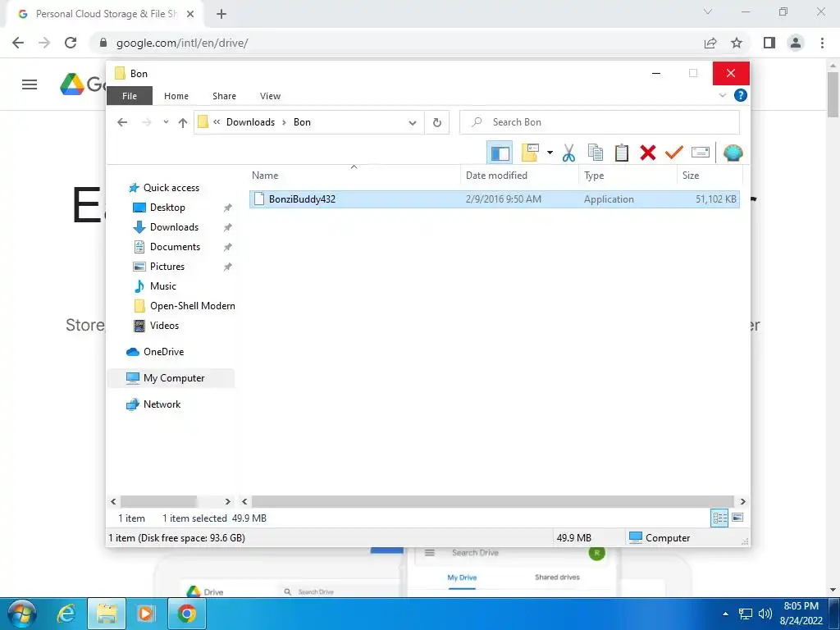Open Internet Explorer from taskbar
The height and width of the screenshot is (630, 840).
coord(66,614)
